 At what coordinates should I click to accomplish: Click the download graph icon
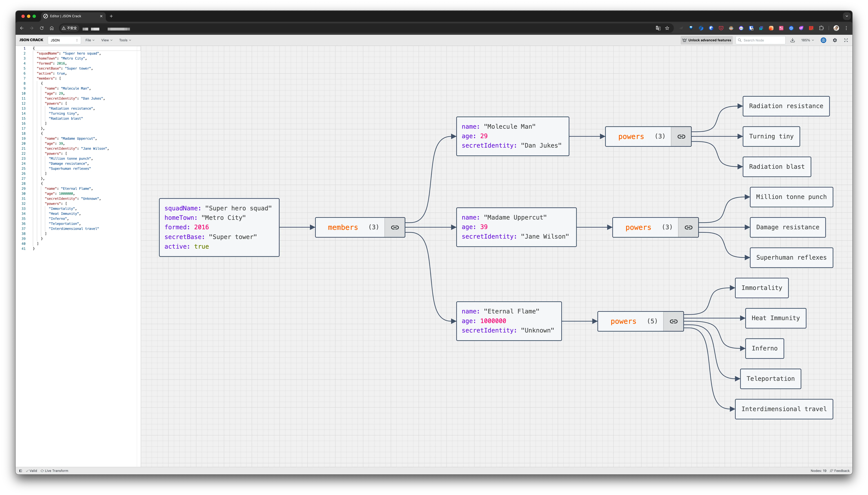click(793, 40)
